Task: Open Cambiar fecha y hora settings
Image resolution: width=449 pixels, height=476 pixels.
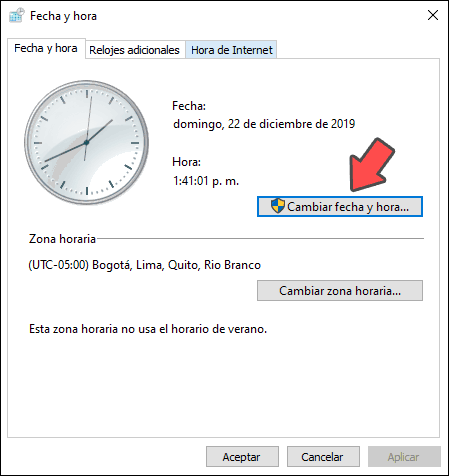Action: click(x=340, y=207)
